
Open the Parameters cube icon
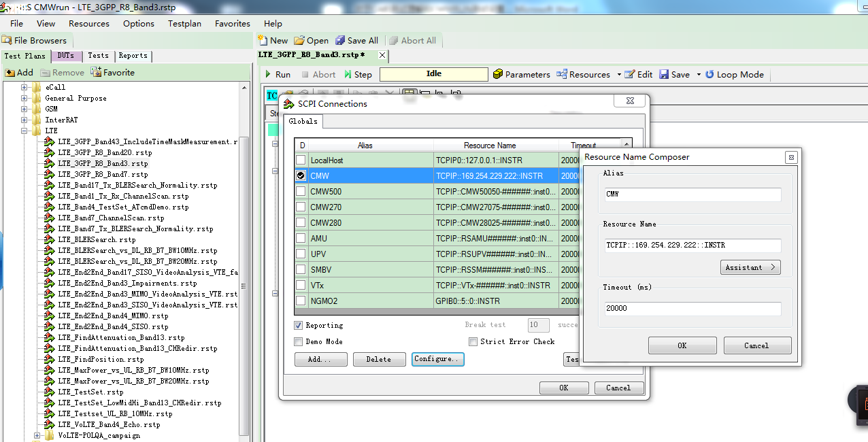(x=498, y=75)
